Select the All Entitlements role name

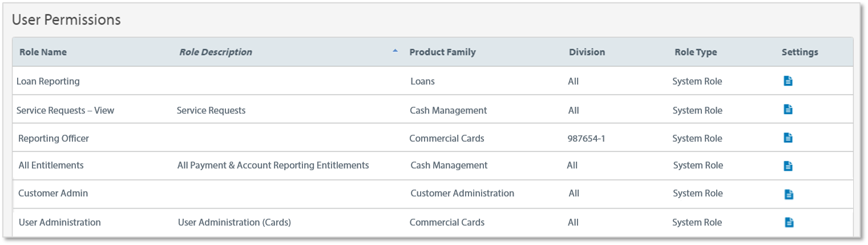51,166
